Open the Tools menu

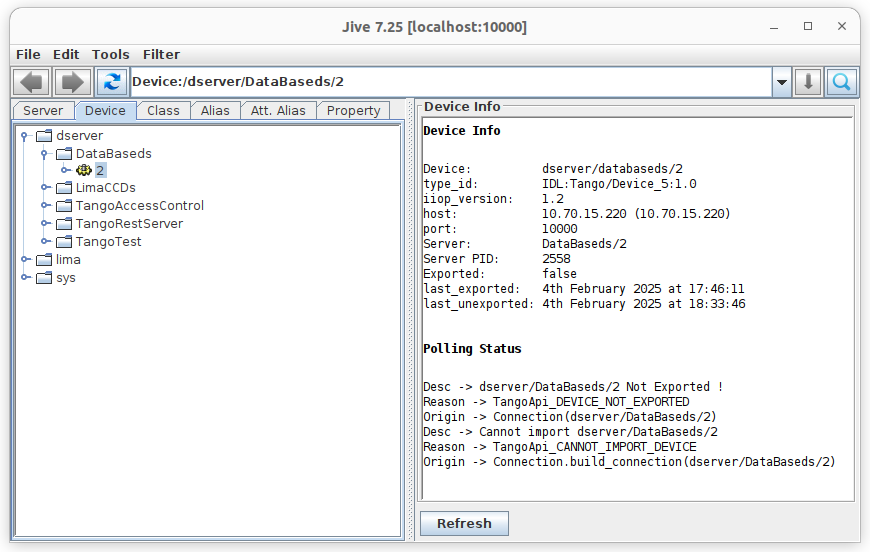[110, 54]
